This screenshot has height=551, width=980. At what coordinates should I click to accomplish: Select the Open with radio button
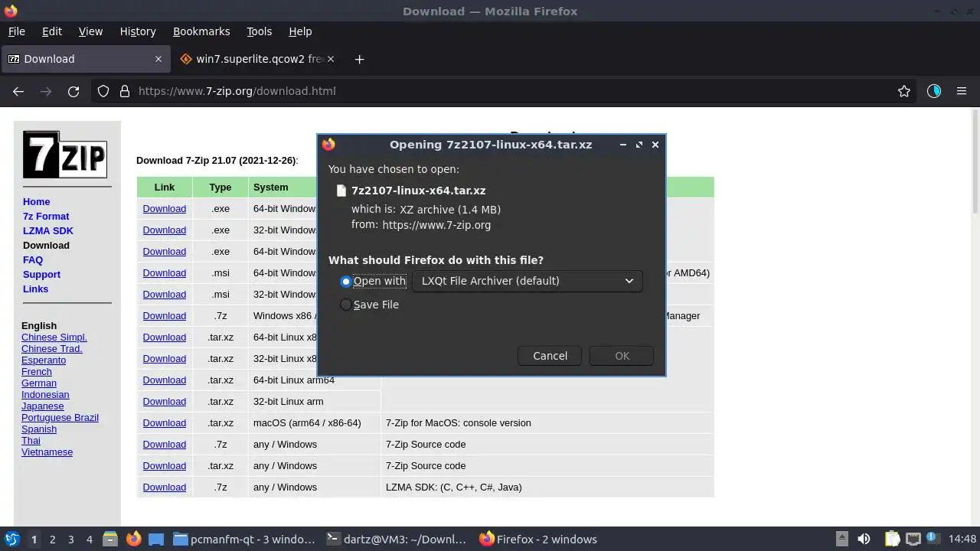346,282
